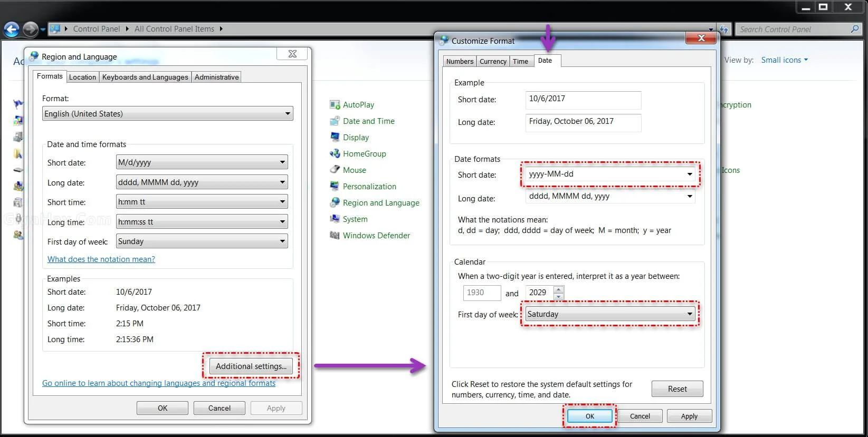Expand the Long time format dropdown

point(282,222)
